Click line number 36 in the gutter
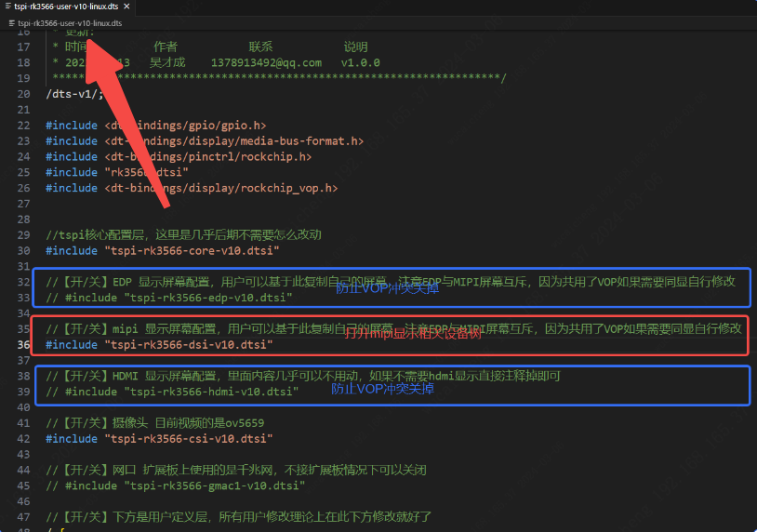The width and height of the screenshot is (757, 532). pyautogui.click(x=23, y=345)
